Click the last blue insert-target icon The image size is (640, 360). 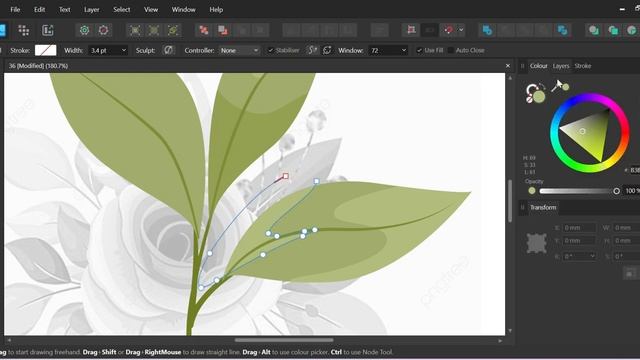pyautogui.click(x=562, y=30)
